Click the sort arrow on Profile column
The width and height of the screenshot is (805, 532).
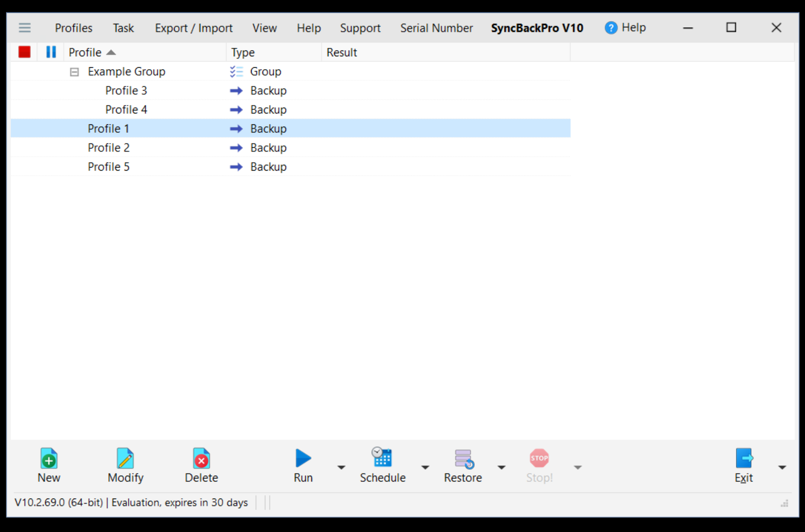(x=111, y=52)
